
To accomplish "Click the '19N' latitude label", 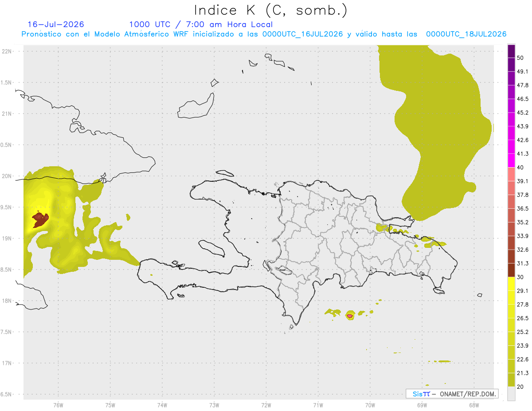I will [7, 238].
